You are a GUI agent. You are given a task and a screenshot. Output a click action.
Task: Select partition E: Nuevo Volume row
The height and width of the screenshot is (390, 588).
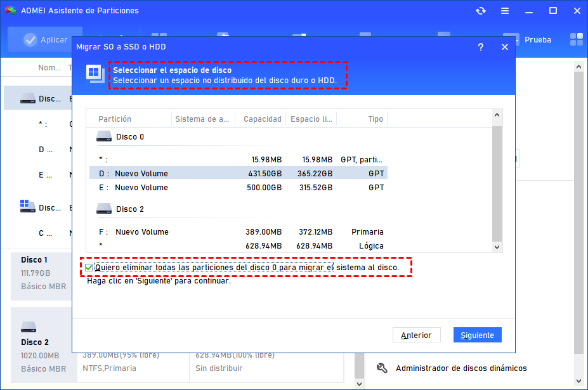coord(238,187)
